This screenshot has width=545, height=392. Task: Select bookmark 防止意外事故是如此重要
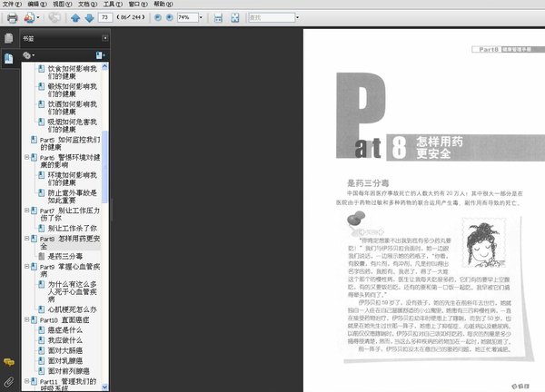pos(73,196)
